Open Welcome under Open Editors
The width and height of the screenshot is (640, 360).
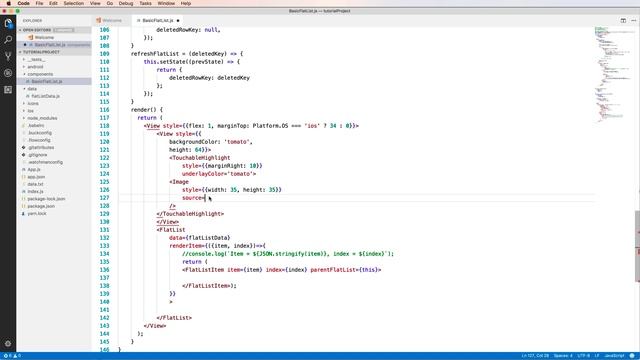click(44, 38)
